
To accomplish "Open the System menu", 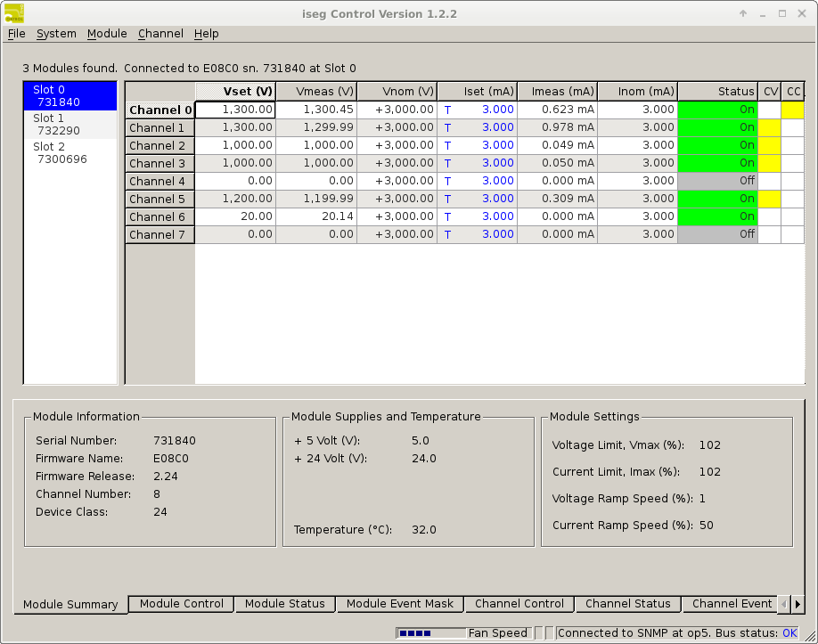I will [56, 34].
